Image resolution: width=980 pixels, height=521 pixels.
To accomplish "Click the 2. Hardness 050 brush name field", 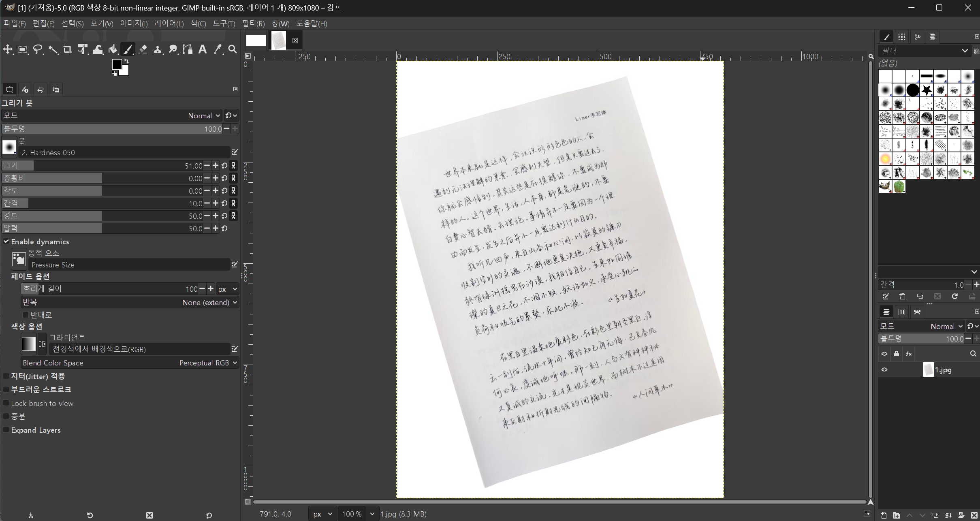I will 125,153.
